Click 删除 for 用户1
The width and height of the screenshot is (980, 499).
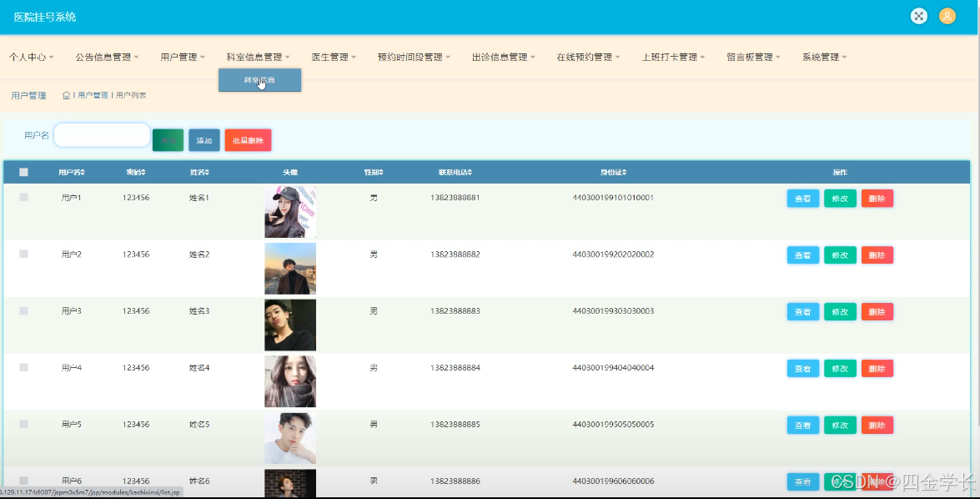(x=877, y=199)
